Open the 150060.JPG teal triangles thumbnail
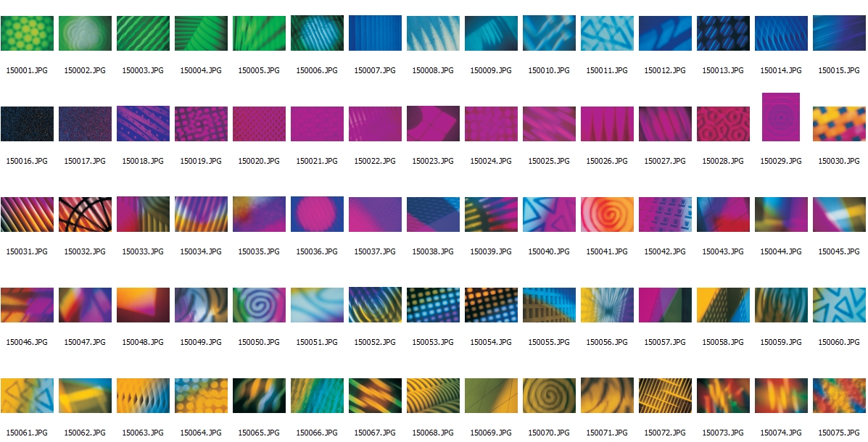This screenshot has width=868, height=442. point(839,305)
